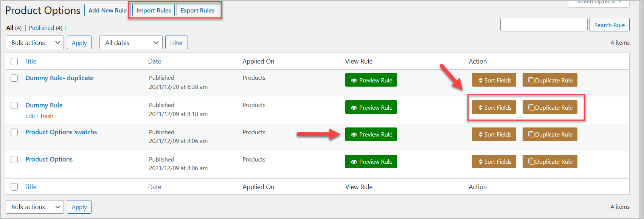This screenshot has height=219, width=644.
Task: Click sort arrows icon for Product Options row
Action: coord(480,162)
